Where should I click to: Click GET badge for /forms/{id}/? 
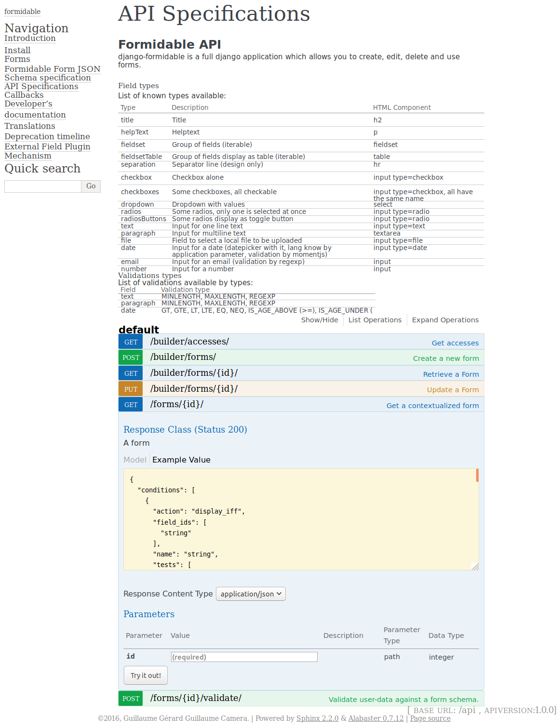click(x=131, y=405)
